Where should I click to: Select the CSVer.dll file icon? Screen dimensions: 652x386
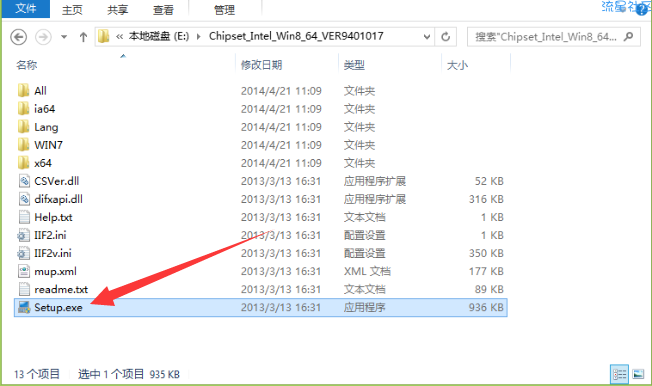click(x=24, y=181)
